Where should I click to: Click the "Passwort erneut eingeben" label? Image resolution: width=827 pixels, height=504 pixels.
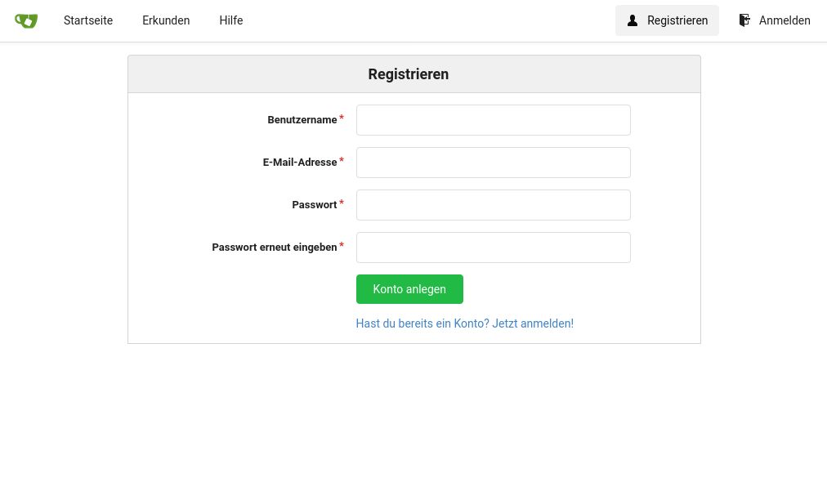click(274, 248)
